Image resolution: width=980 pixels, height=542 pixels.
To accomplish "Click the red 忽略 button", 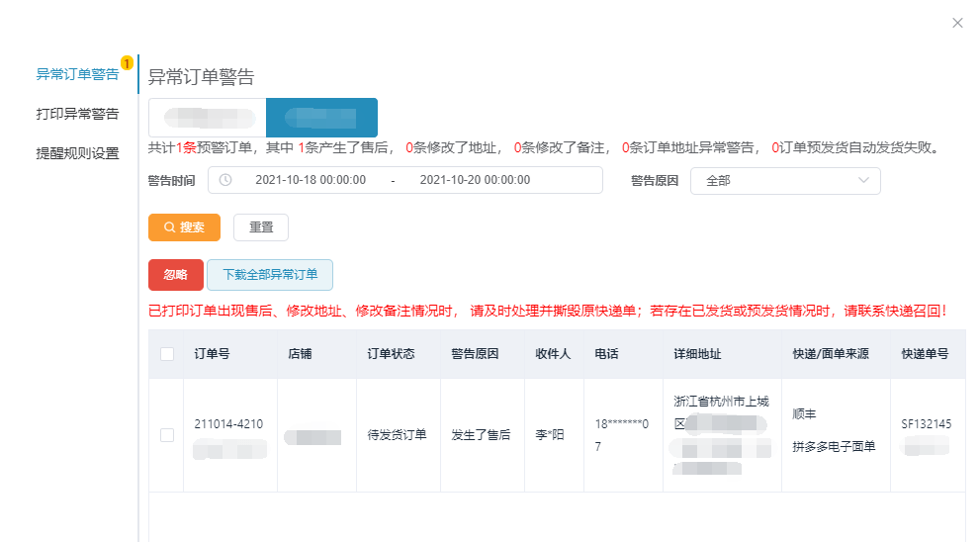I will pos(175,275).
